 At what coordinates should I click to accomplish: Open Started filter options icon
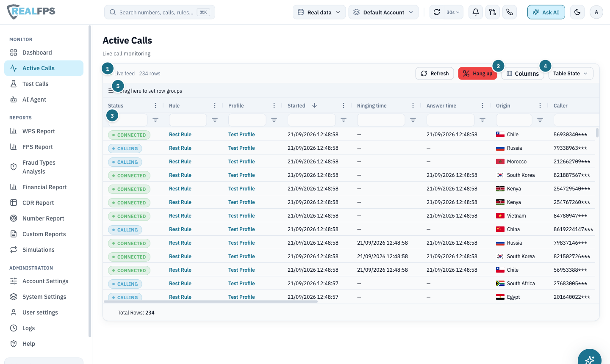(x=344, y=120)
